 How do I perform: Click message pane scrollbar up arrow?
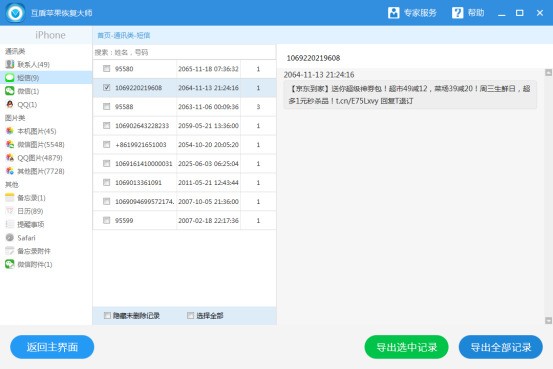[548, 73]
